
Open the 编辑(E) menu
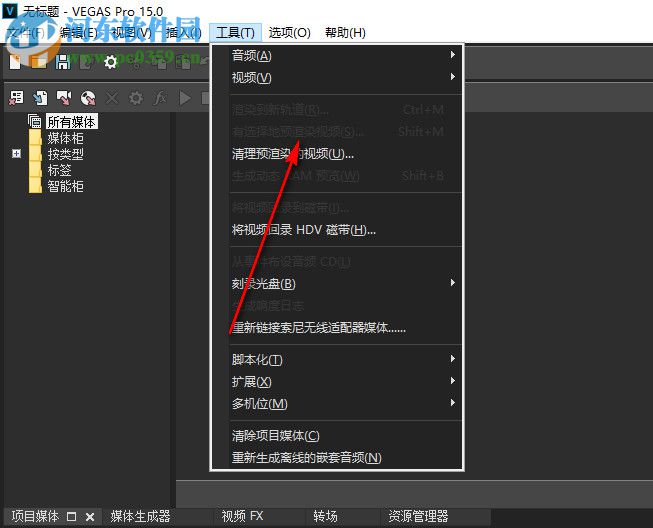pyautogui.click(x=79, y=32)
